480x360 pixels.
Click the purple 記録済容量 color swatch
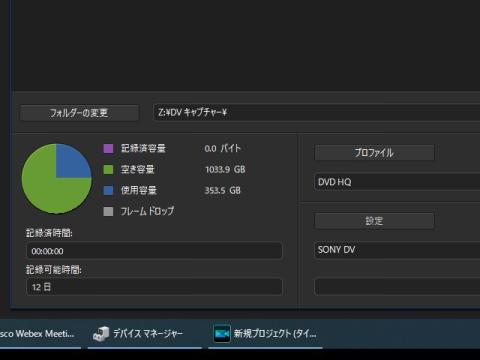click(x=108, y=148)
